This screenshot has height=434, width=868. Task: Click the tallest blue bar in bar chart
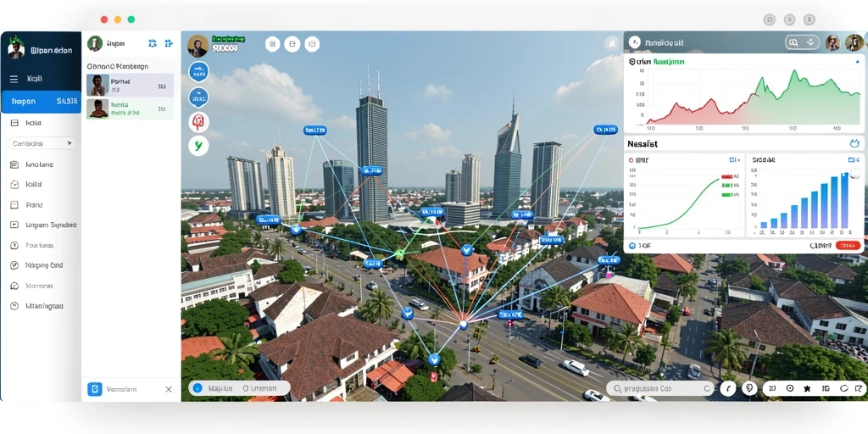844,200
